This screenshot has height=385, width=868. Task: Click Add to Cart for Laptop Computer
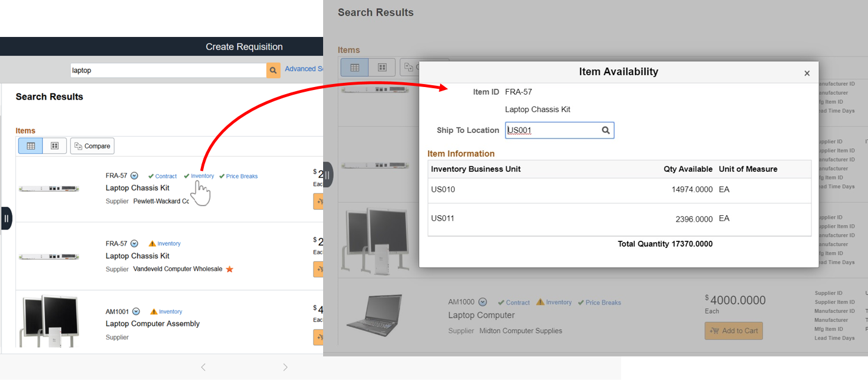733,331
